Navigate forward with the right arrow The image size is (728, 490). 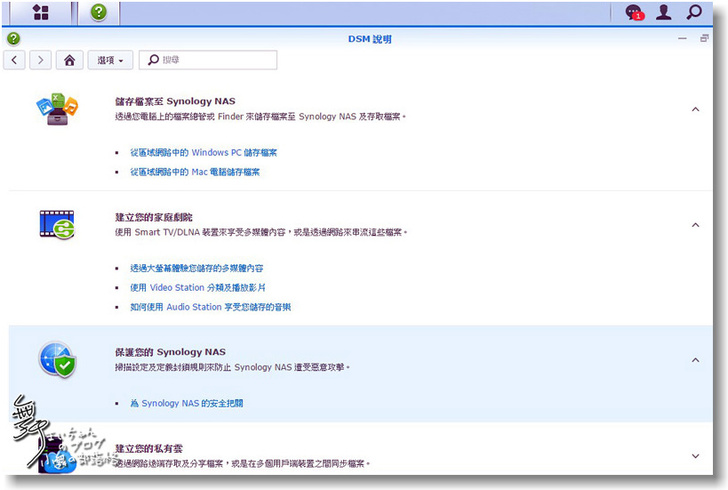(40, 60)
